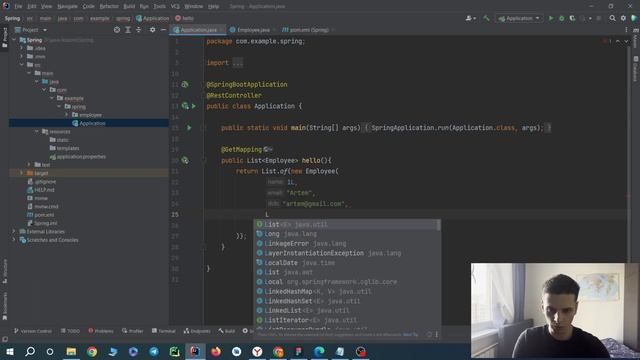The width and height of the screenshot is (640, 360).
Task: Expand the employee package node
Action: tap(67, 115)
